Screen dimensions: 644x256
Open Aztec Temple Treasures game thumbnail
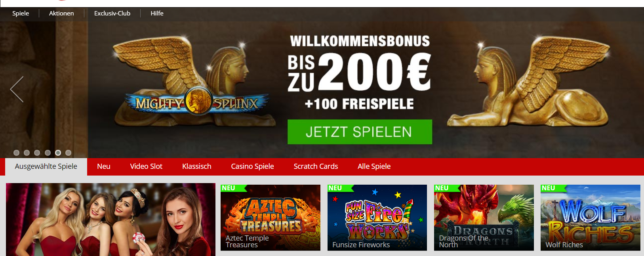(x=271, y=218)
